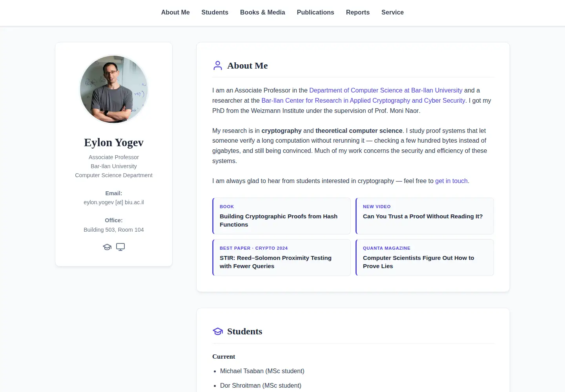Open the profile photo of Eylon Yogev

tap(114, 89)
